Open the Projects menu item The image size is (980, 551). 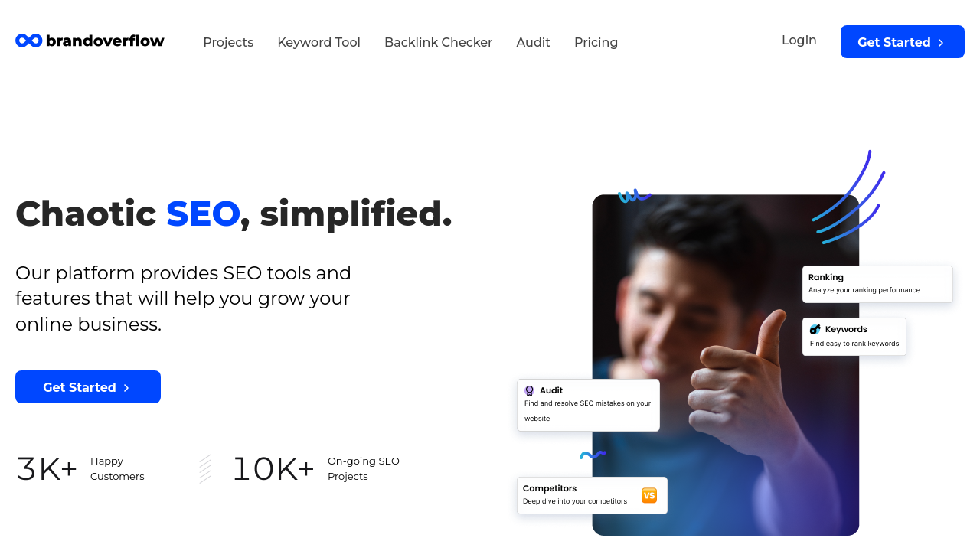click(x=228, y=42)
